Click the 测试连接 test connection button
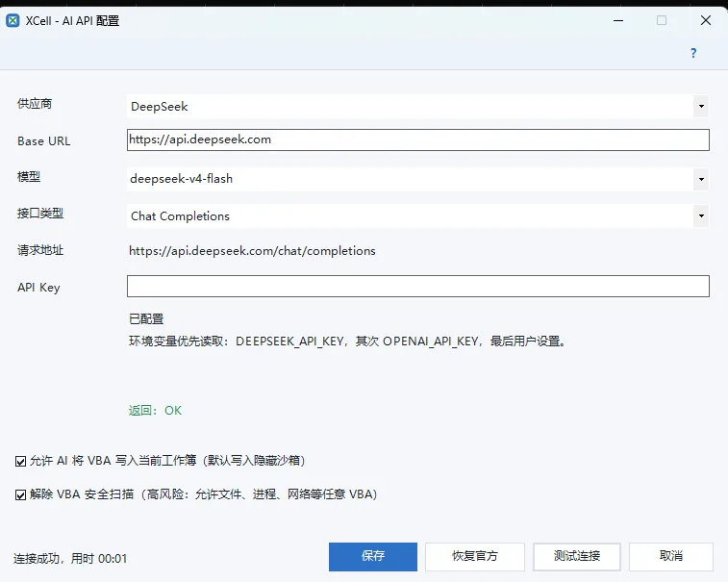Image resolution: width=728 pixels, height=582 pixels. pyautogui.click(x=577, y=556)
